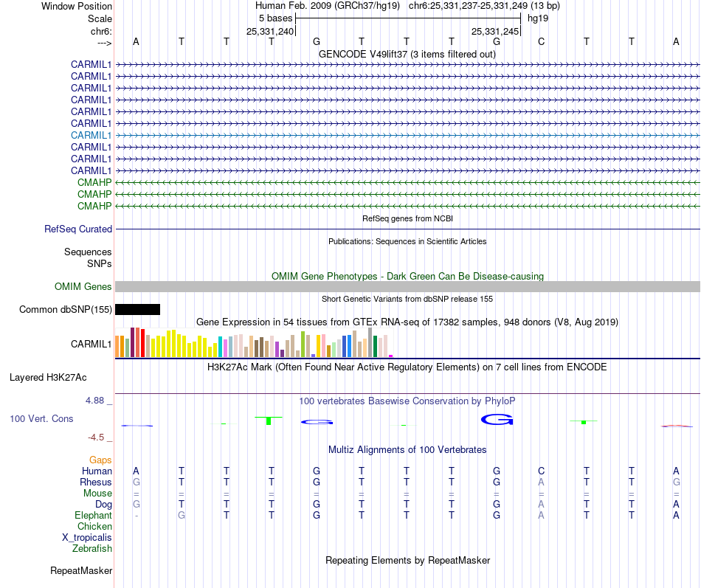Click the cyan bar in the GTEx chart
The image size is (701, 588).
[221, 347]
